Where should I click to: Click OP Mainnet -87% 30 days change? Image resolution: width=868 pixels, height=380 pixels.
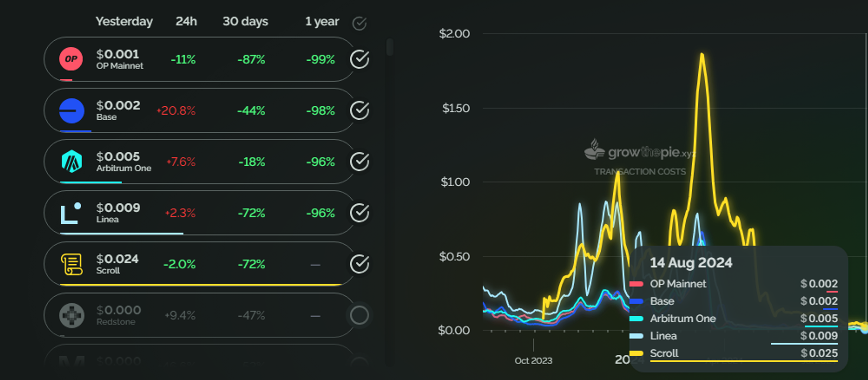click(251, 59)
